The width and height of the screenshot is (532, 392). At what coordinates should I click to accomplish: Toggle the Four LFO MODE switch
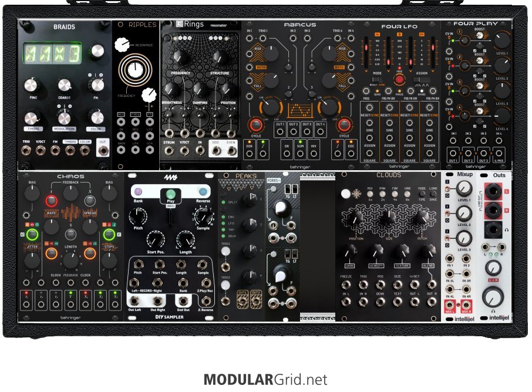pos(378,79)
